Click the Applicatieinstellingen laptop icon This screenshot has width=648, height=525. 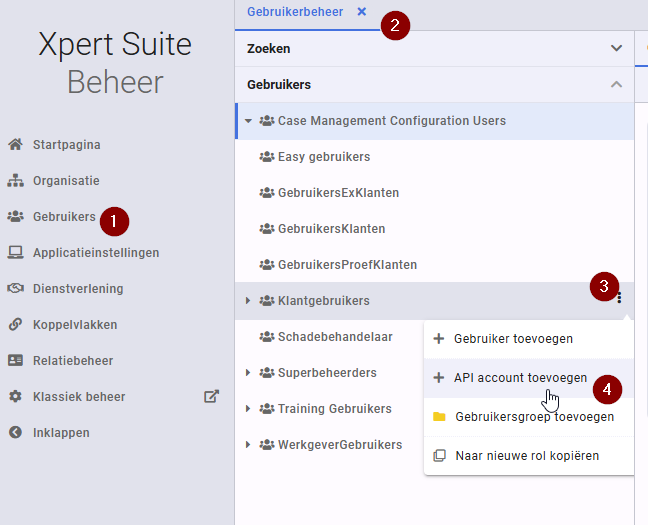[x=16, y=253]
